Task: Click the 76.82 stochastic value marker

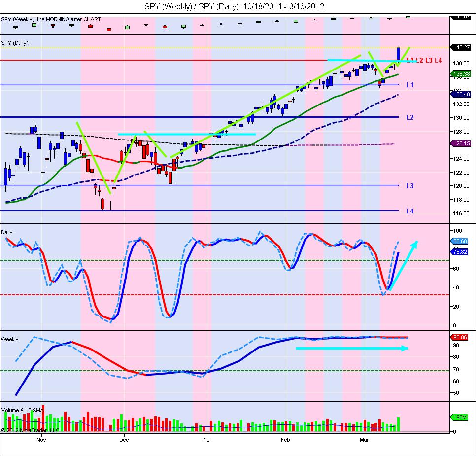Action: (x=460, y=252)
